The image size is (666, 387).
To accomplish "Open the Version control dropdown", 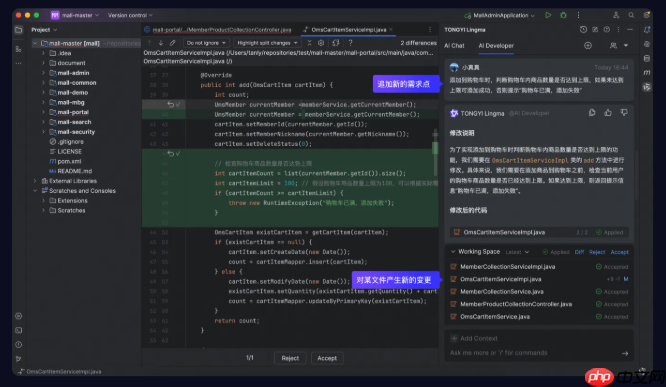I will [130, 15].
